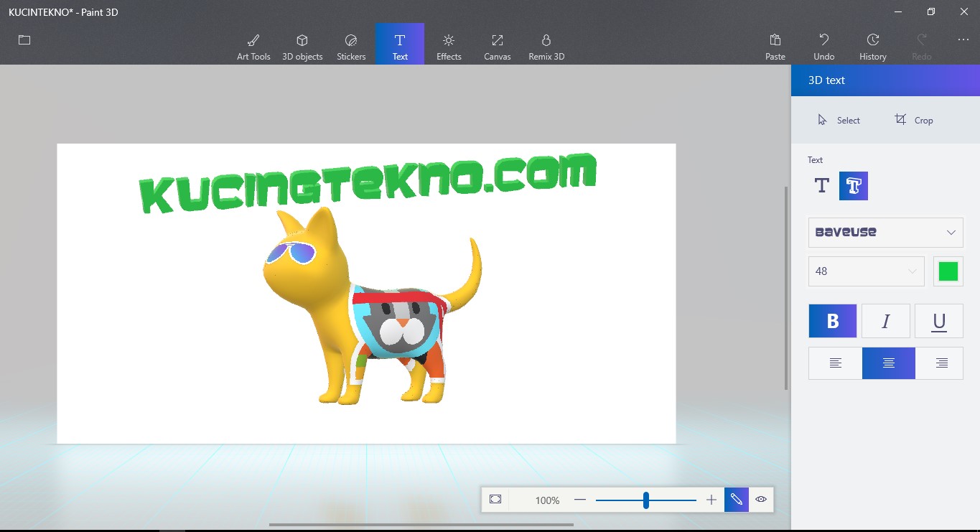Select the Crop tool
This screenshot has height=532, width=980.
pyautogui.click(x=914, y=120)
